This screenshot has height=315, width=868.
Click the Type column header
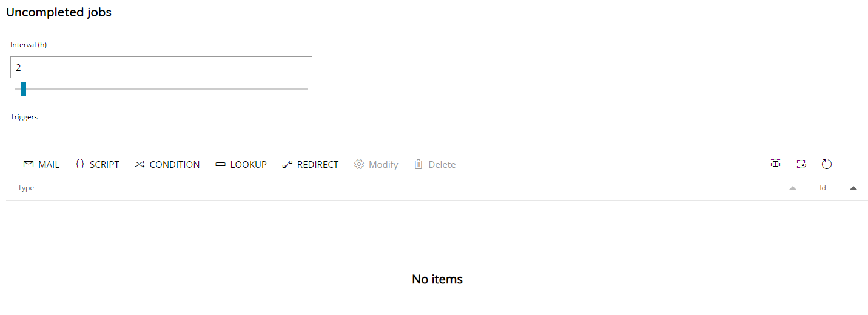(26, 188)
